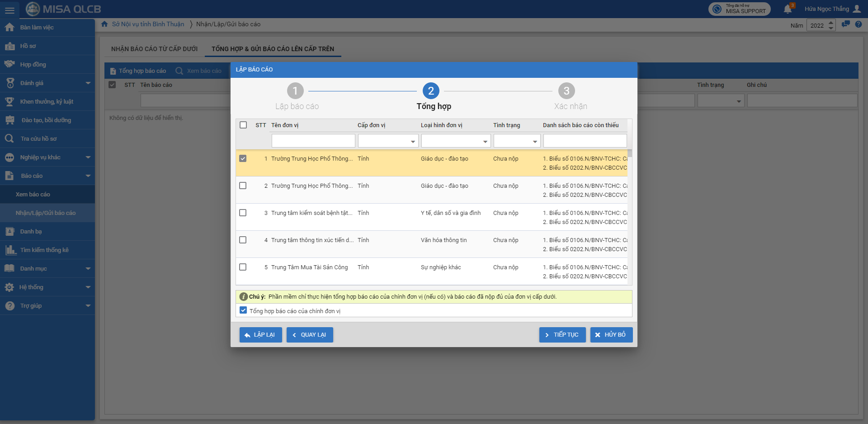Click the home icon in breadcrumb
The image size is (868, 424).
point(104,24)
